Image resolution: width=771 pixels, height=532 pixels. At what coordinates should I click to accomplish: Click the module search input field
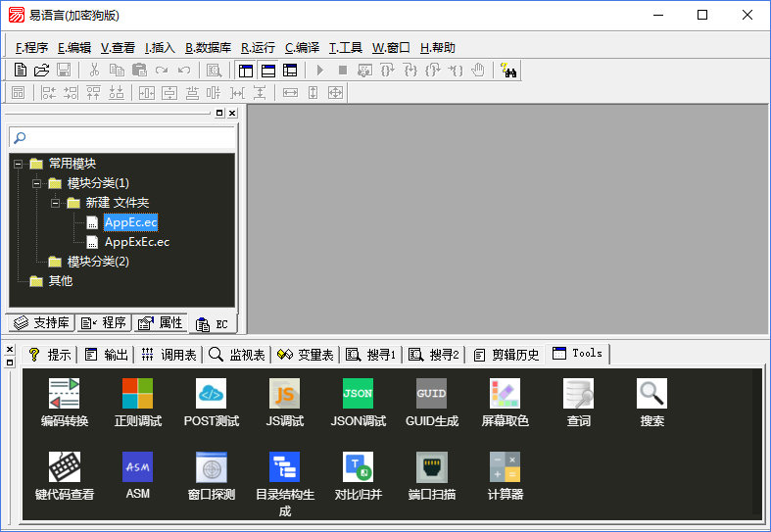pyautogui.click(x=127, y=138)
